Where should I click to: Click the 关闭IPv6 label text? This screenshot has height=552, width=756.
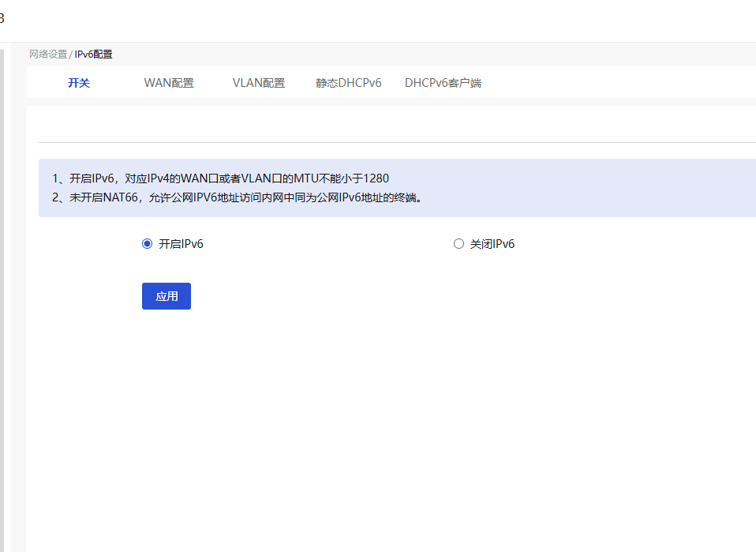pos(492,244)
